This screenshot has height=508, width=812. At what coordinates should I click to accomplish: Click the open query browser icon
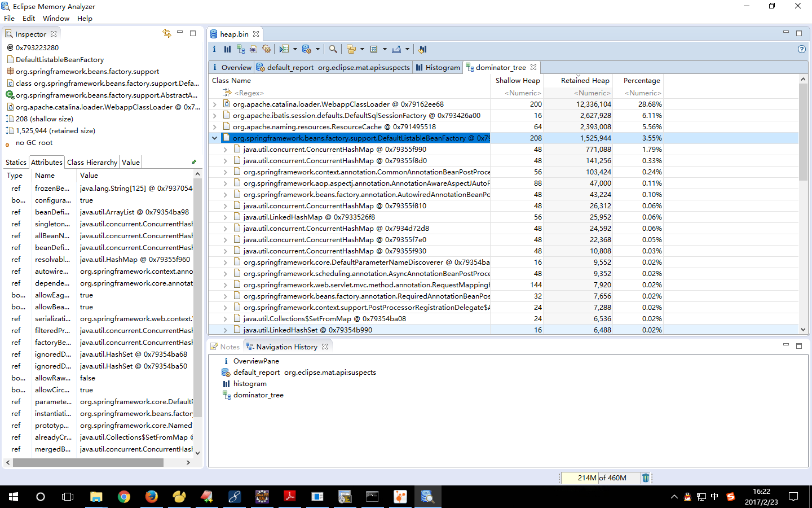tap(307, 49)
